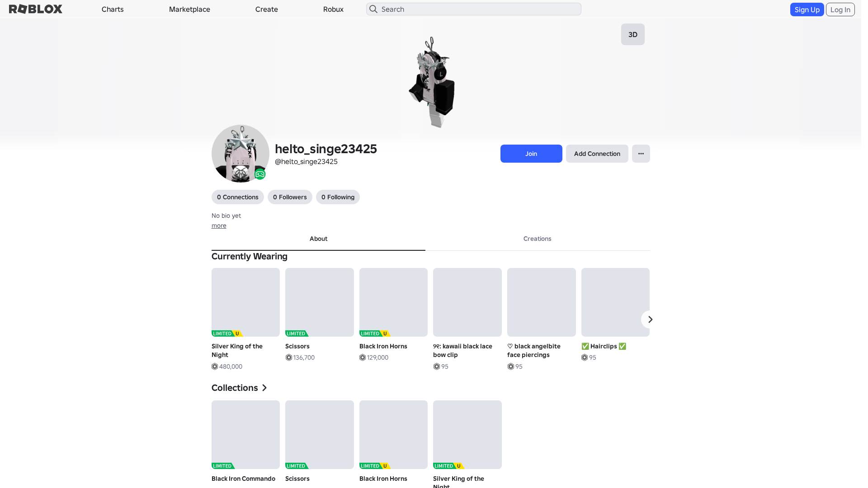Image resolution: width=868 pixels, height=488 pixels.
Task: Click the search magnifier icon
Action: (373, 9)
